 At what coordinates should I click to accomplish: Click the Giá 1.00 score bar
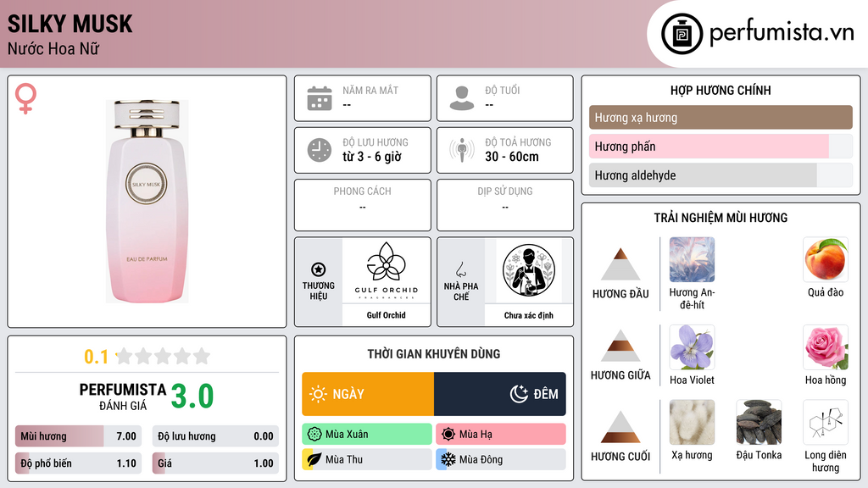click(215, 463)
